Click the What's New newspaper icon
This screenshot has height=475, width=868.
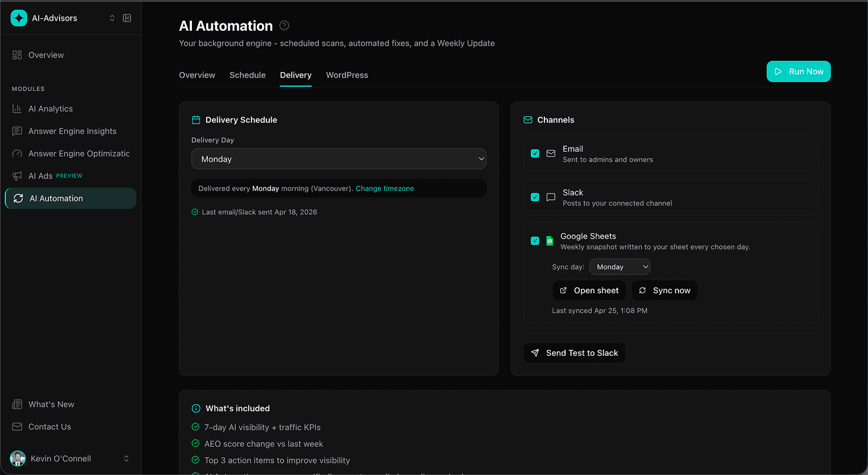[17, 404]
